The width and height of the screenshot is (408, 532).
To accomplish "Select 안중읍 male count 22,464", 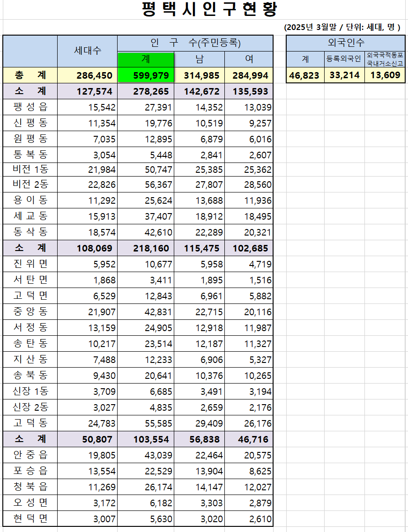I will click(x=199, y=455).
